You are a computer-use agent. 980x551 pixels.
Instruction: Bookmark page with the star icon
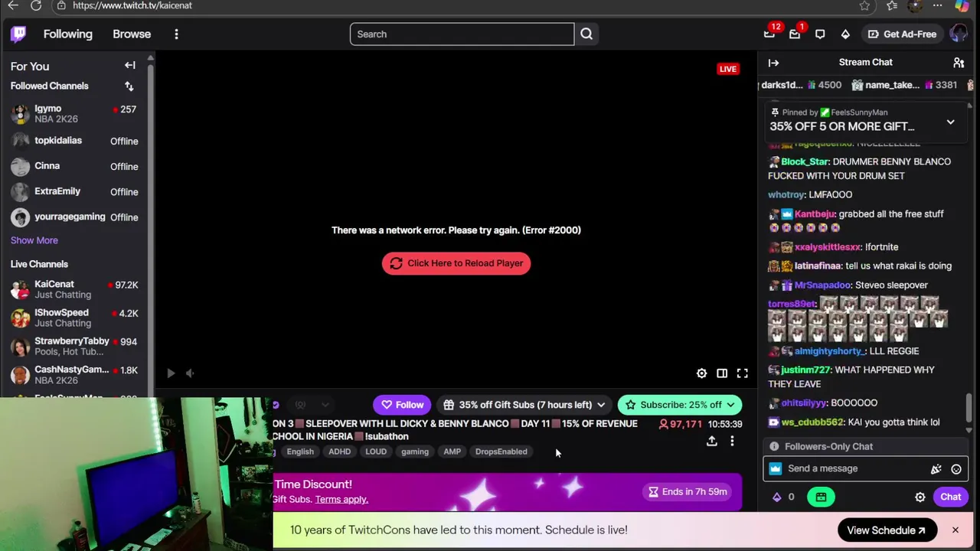(865, 5)
